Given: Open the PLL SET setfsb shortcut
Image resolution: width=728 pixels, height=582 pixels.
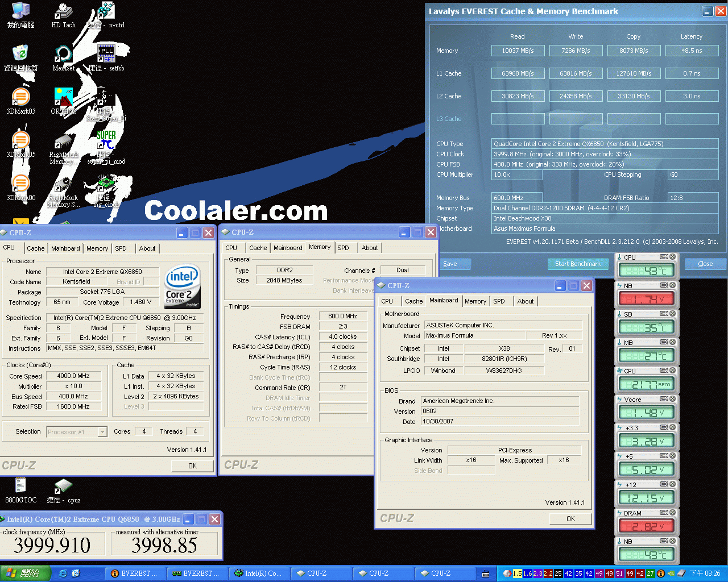Looking at the screenshot, I should click(105, 54).
